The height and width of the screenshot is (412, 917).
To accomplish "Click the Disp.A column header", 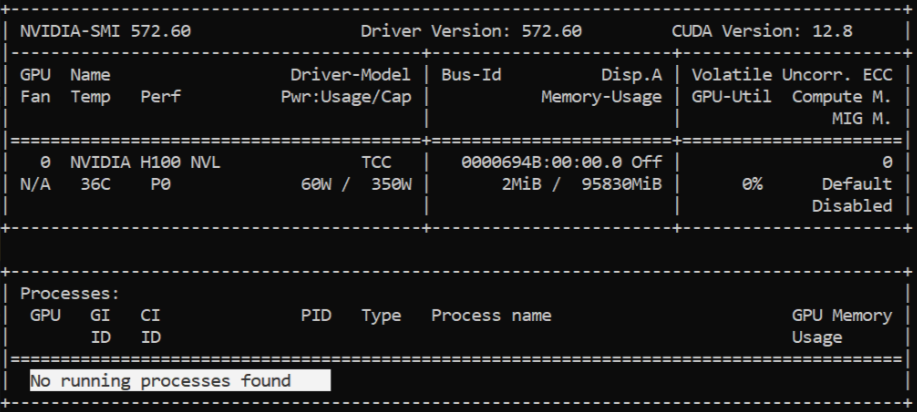I will point(632,75).
